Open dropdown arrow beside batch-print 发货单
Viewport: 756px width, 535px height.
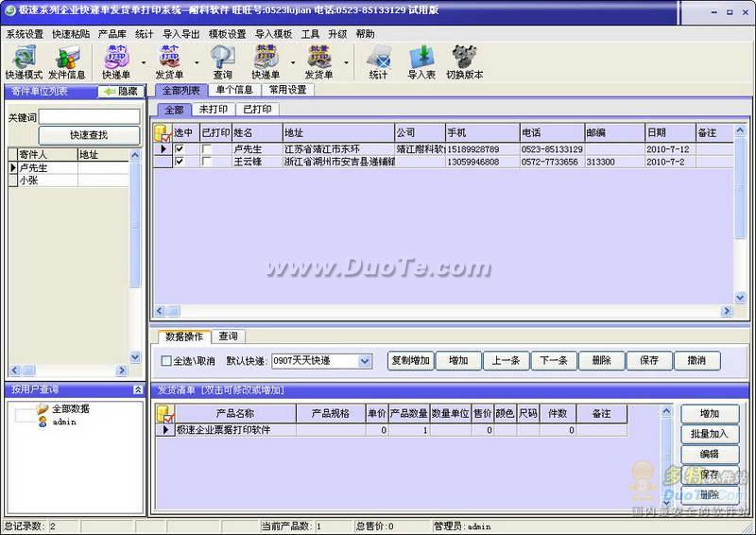click(x=346, y=62)
